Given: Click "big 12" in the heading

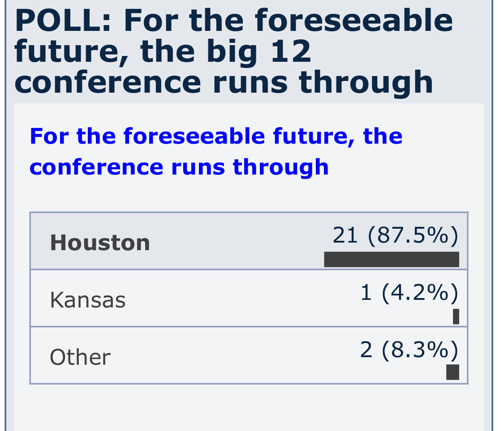Looking at the screenshot, I should click(x=268, y=51).
